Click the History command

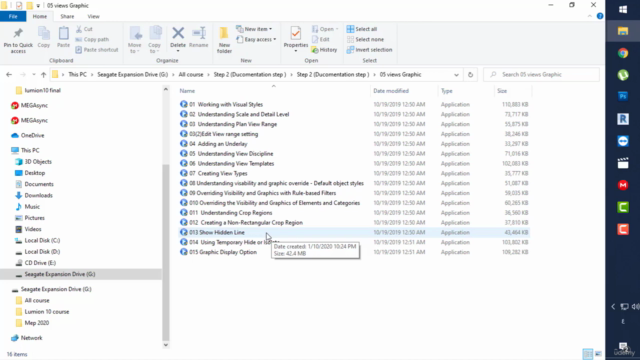[x=324, y=50]
